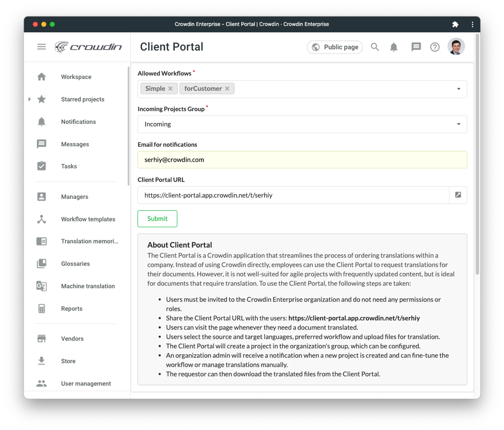Image resolution: width=504 pixels, height=430 pixels.
Task: Click the Client Portal page title
Action: pos(172,47)
